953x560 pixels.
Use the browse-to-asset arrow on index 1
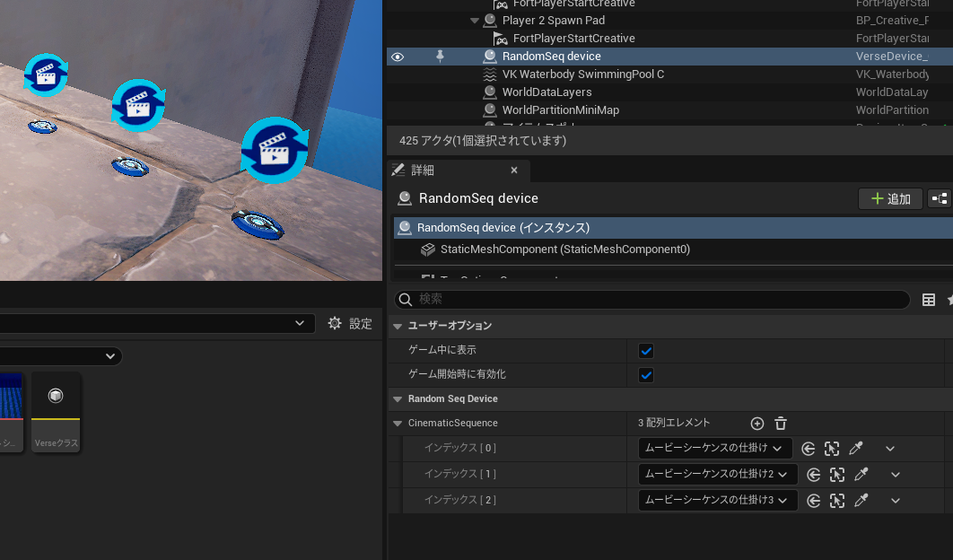814,474
